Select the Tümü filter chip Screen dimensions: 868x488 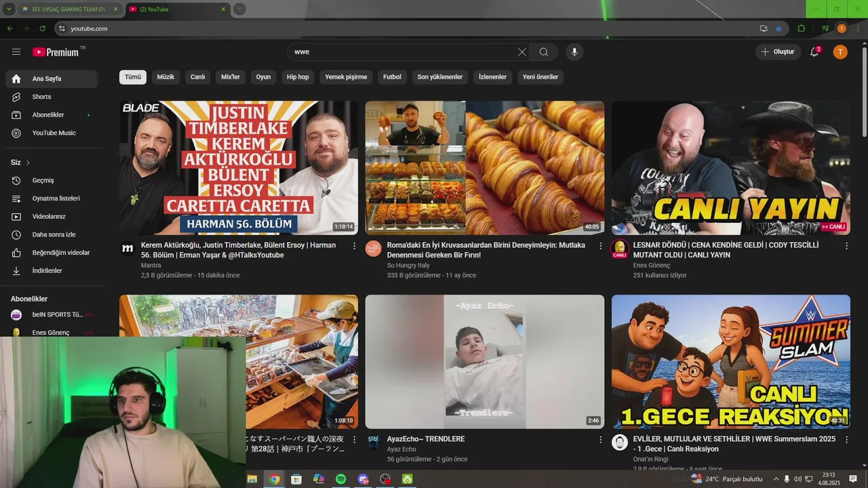click(133, 77)
